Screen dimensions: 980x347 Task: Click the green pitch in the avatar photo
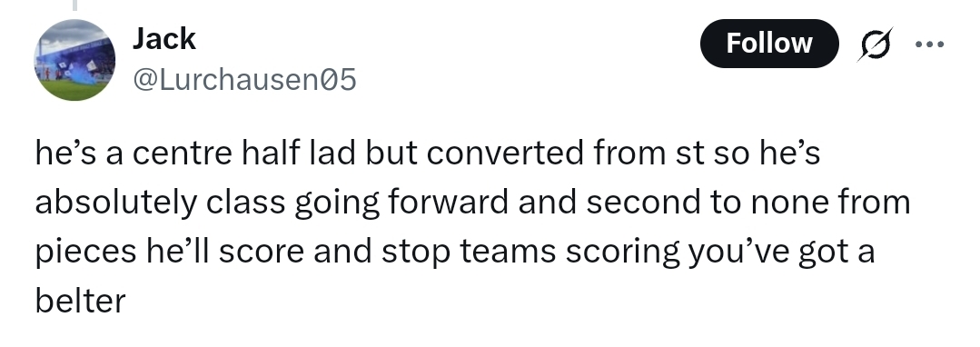coord(74,91)
